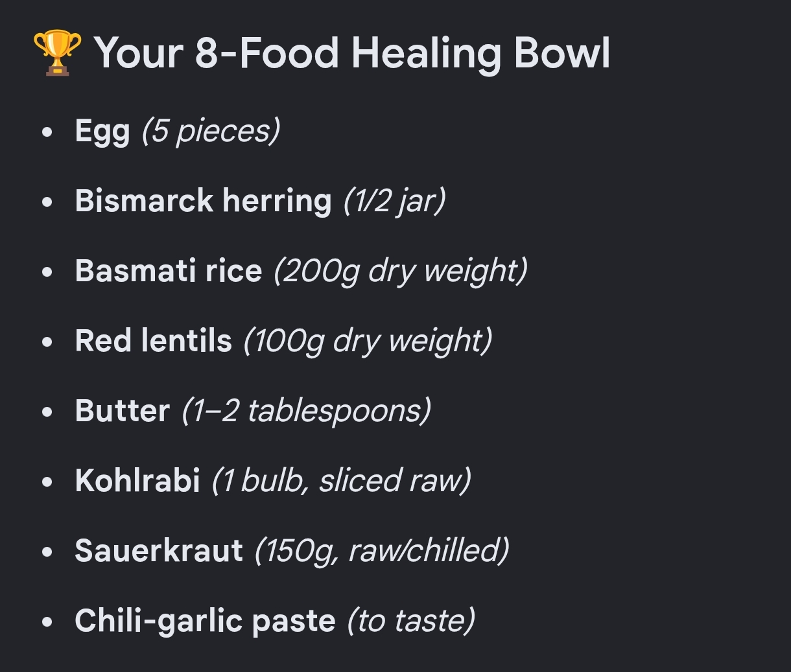Click the bullet point beside Sauerkraut
This screenshot has height=672, width=791.
[x=46, y=552]
